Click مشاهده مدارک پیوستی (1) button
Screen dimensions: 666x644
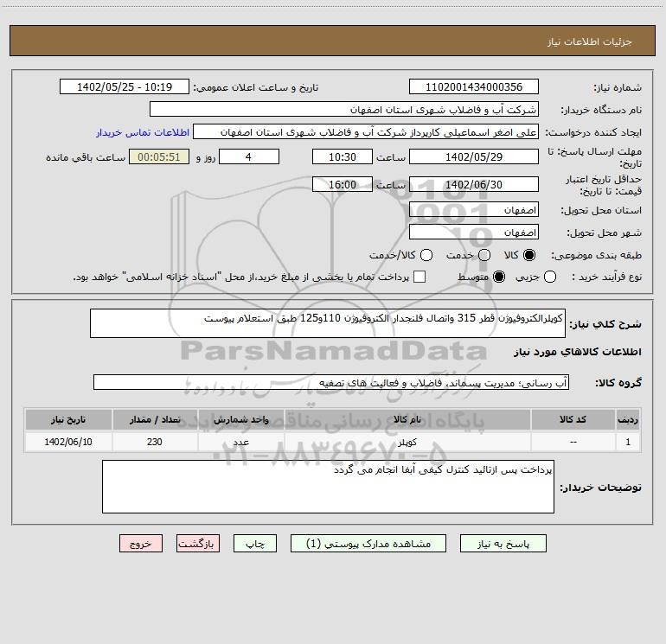click(x=368, y=544)
